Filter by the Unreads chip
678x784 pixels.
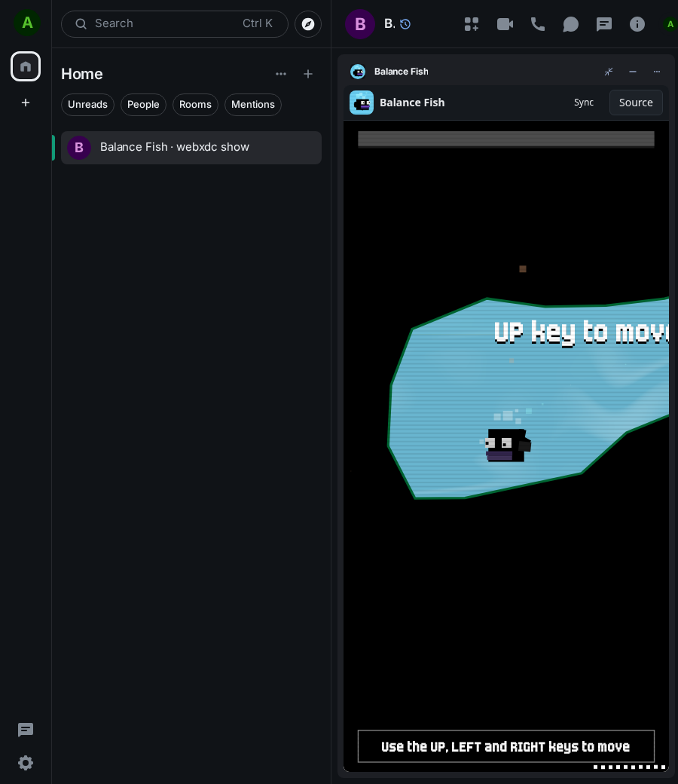click(87, 105)
